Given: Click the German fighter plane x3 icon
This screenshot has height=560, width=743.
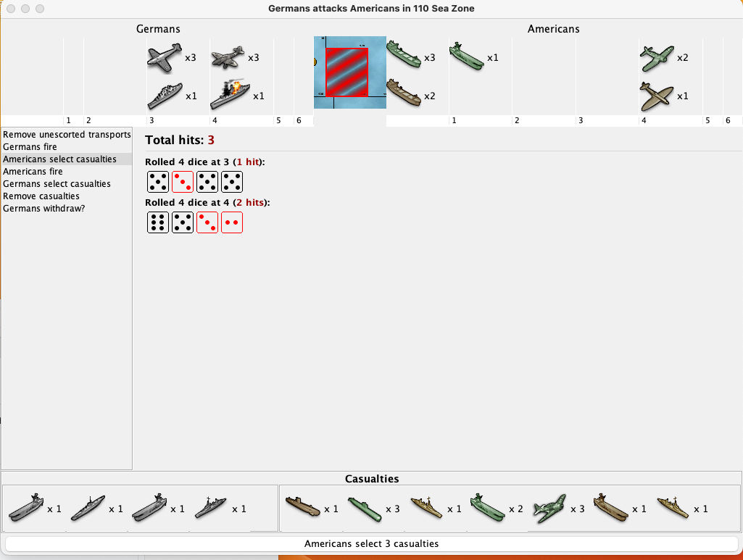Looking at the screenshot, I should (164, 59).
